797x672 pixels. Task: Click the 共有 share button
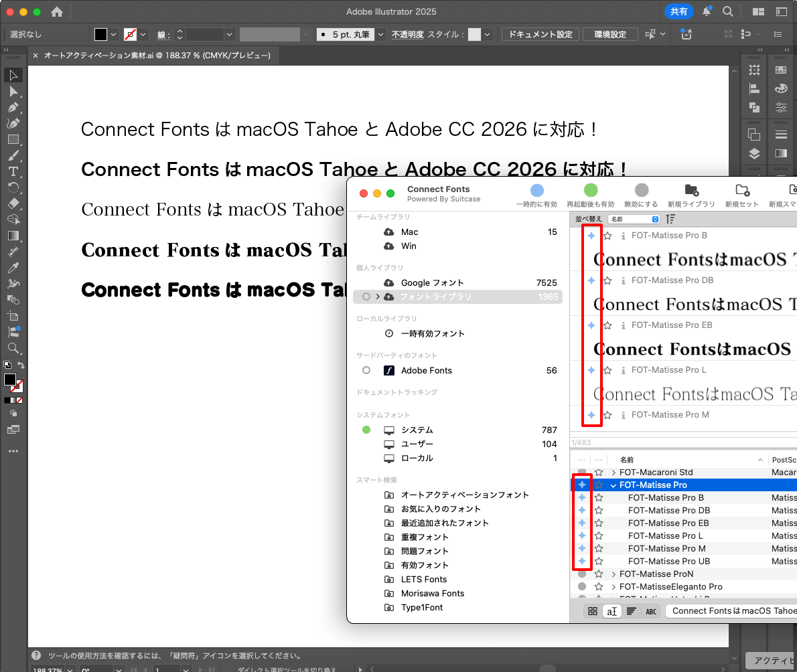[x=678, y=11]
